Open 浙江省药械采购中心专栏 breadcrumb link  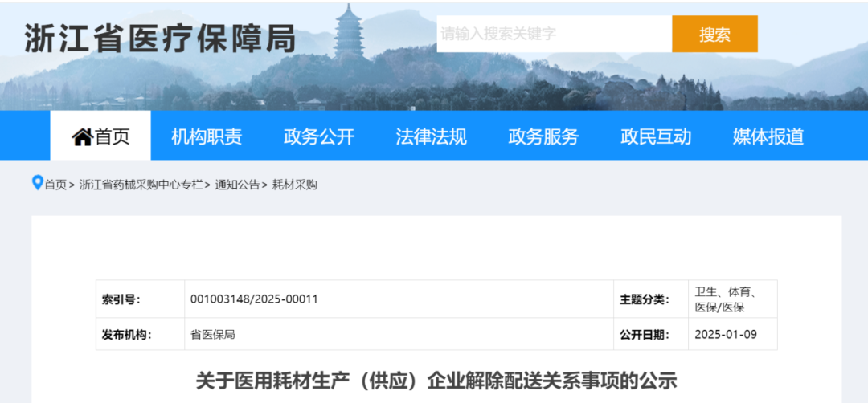point(141,185)
